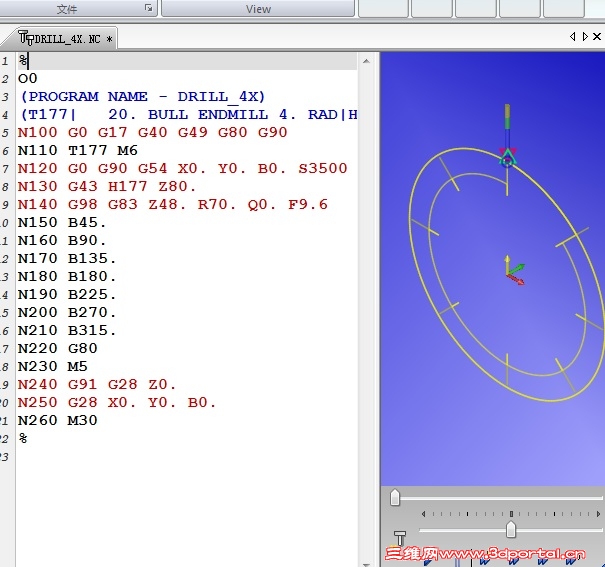Click the 文件 ribbon group label
605x567 pixels.
point(67,9)
